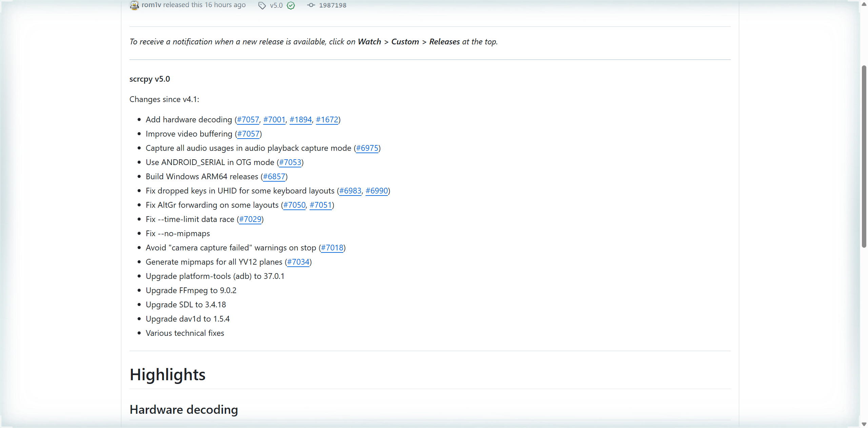Click the "scrcpy v5.0" title text
Image resolution: width=868 pixels, height=428 pixels.
coord(149,79)
